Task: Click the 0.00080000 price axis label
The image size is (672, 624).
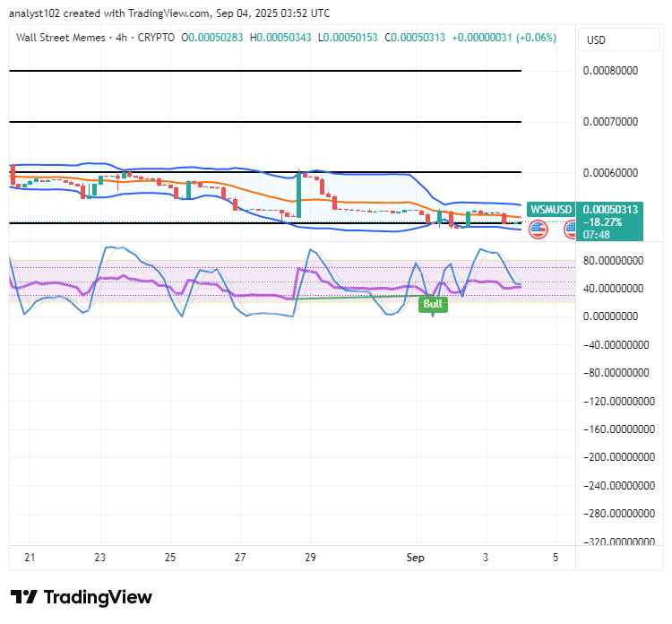Action: (610, 70)
